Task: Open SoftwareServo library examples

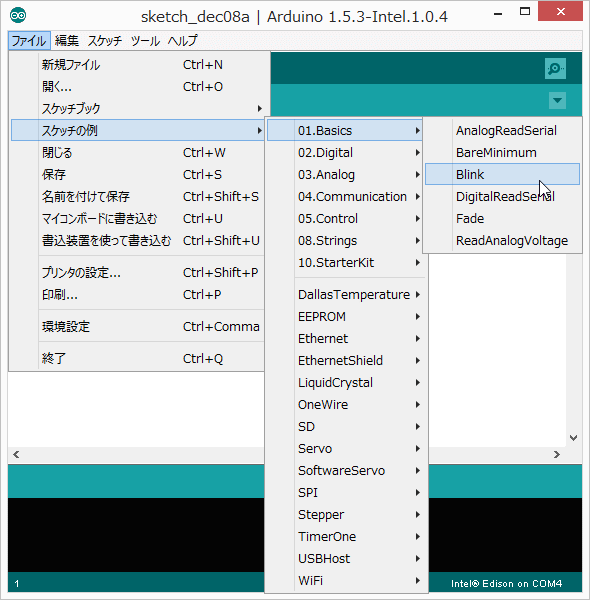Action: pyautogui.click(x=346, y=471)
